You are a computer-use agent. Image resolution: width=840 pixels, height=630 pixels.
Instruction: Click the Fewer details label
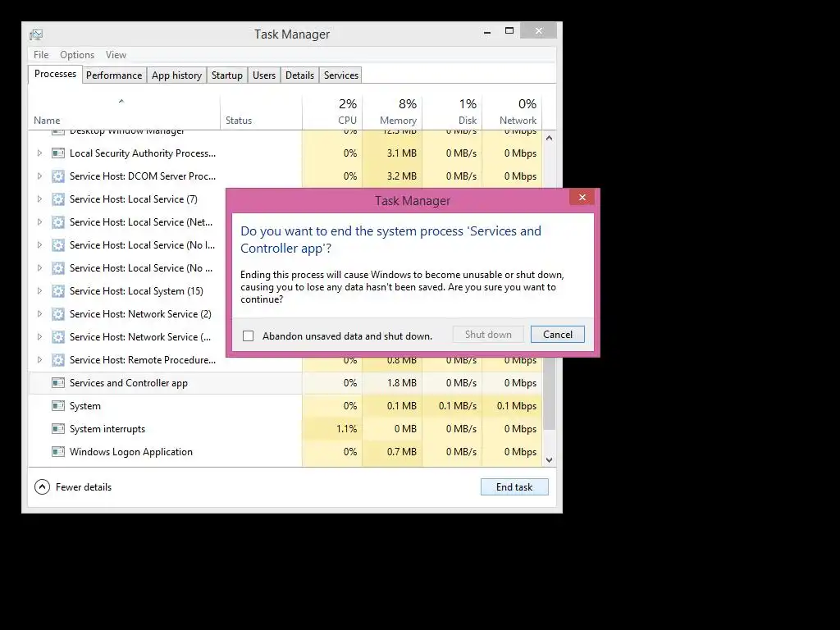(x=84, y=487)
